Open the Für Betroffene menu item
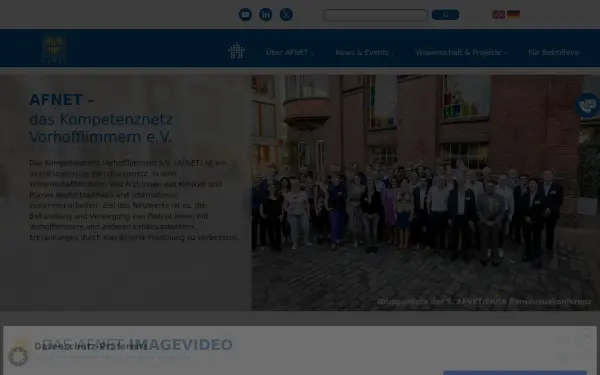This screenshot has height=375, width=600. tap(554, 52)
